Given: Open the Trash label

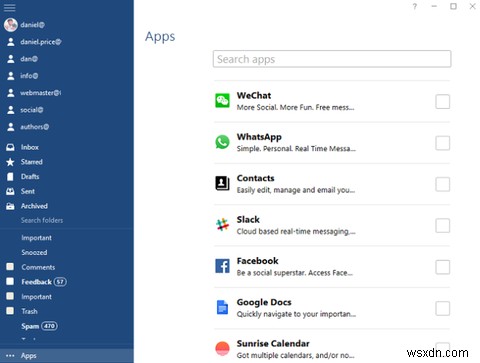Looking at the screenshot, I should [x=29, y=311].
